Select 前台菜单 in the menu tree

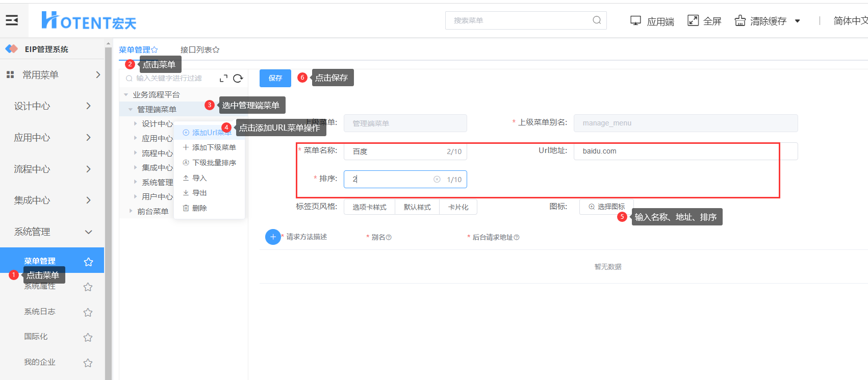coord(152,211)
